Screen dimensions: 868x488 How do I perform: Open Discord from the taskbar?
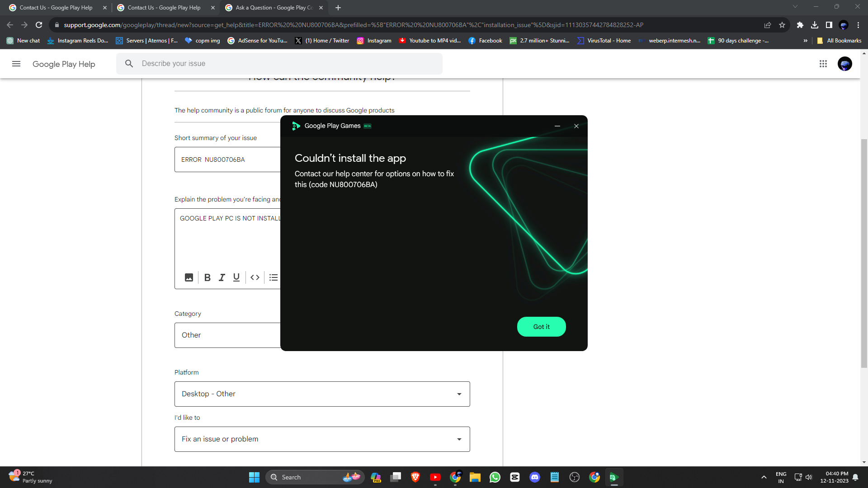tap(535, 477)
